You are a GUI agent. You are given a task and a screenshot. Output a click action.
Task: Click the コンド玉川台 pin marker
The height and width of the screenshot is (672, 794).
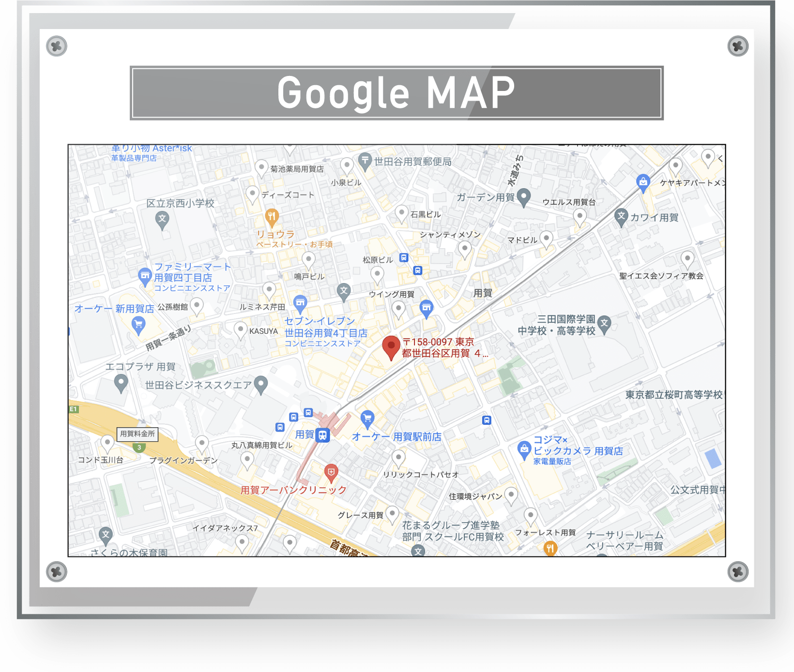[107, 445]
